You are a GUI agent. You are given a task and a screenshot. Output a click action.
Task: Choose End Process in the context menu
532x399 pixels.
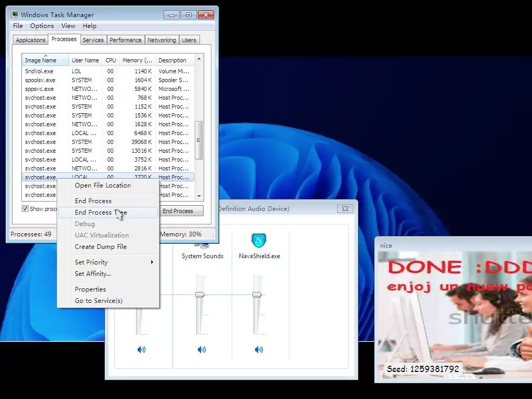108,201
